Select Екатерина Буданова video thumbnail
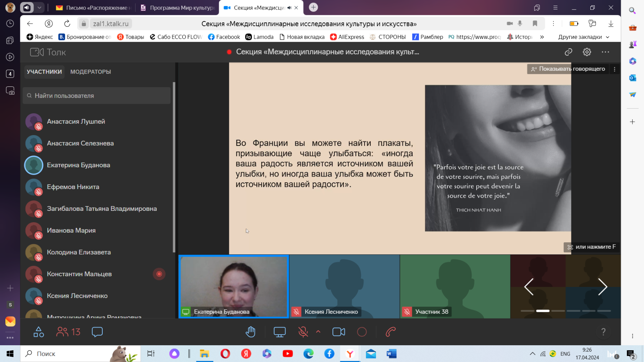The image size is (644, 362). point(234,287)
